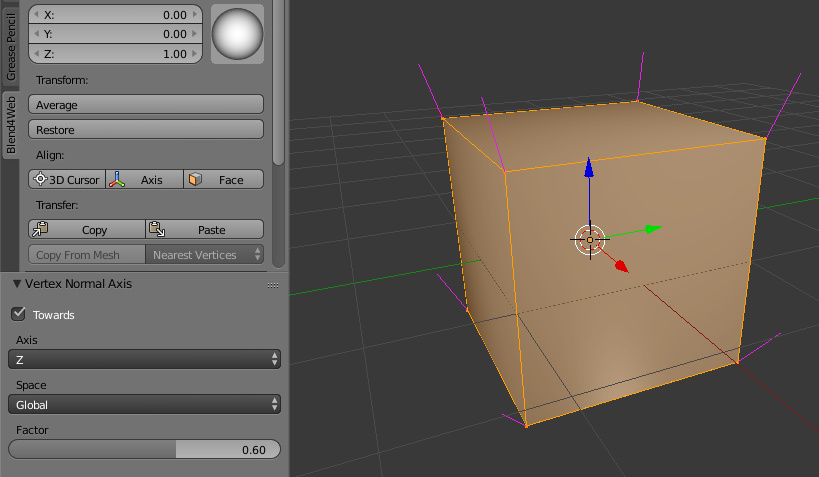Open the Space dropdown set to Global
The width and height of the screenshot is (819, 477).
pos(144,405)
